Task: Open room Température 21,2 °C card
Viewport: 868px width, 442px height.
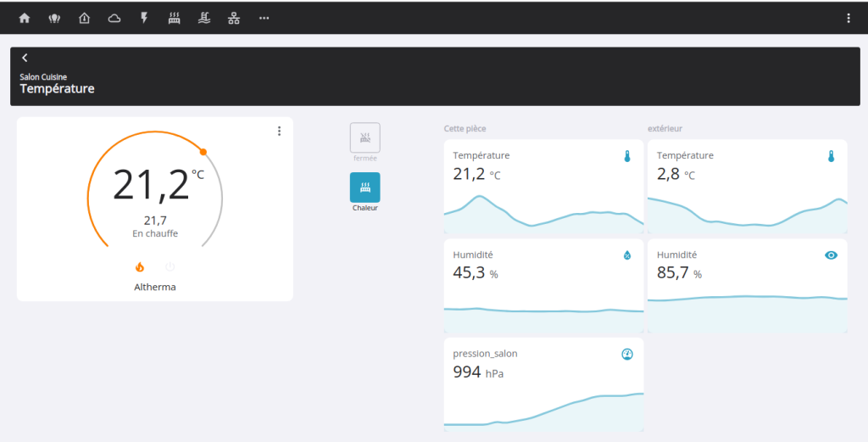Action: pyautogui.click(x=543, y=187)
